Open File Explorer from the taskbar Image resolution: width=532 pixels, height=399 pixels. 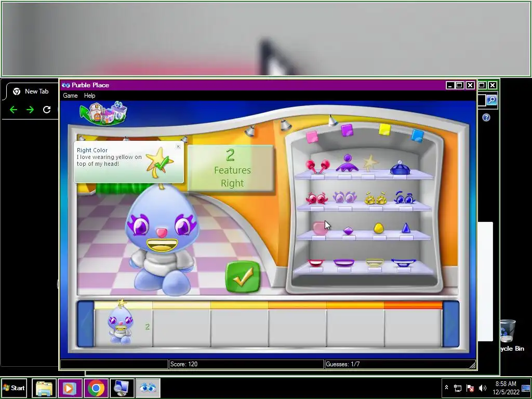44,388
